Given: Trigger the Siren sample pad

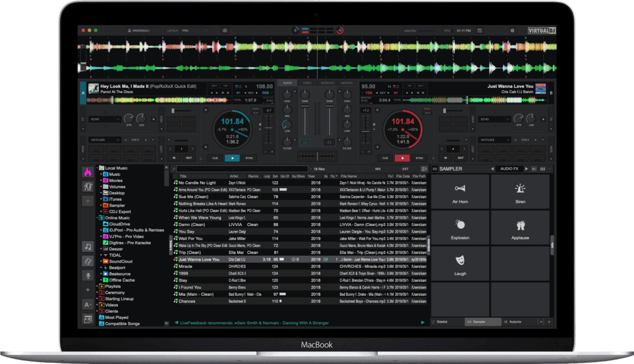Looking at the screenshot, I should click(x=520, y=192).
